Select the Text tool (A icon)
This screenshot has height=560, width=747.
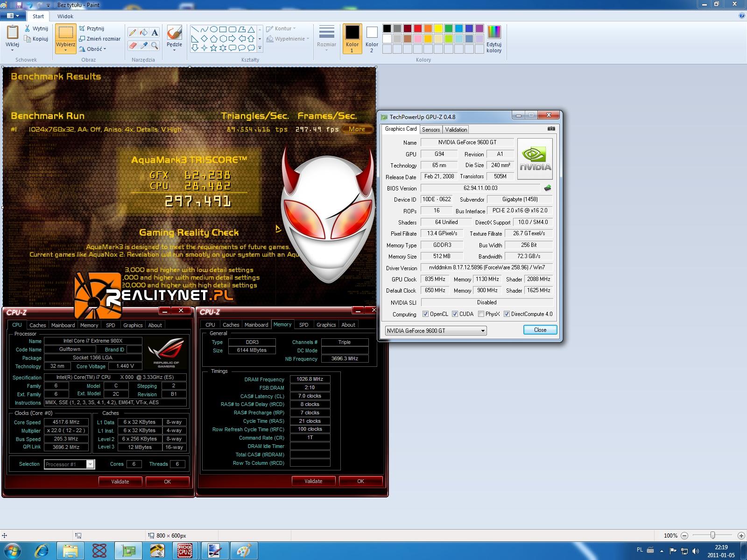[x=155, y=33]
